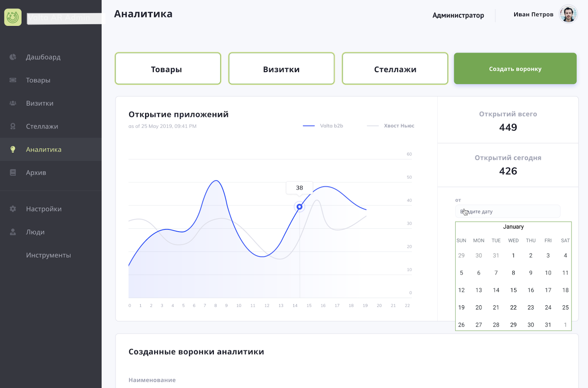Image resolution: width=588 pixels, height=388 pixels.
Task: Switch to the Товары tab
Action: tap(168, 69)
